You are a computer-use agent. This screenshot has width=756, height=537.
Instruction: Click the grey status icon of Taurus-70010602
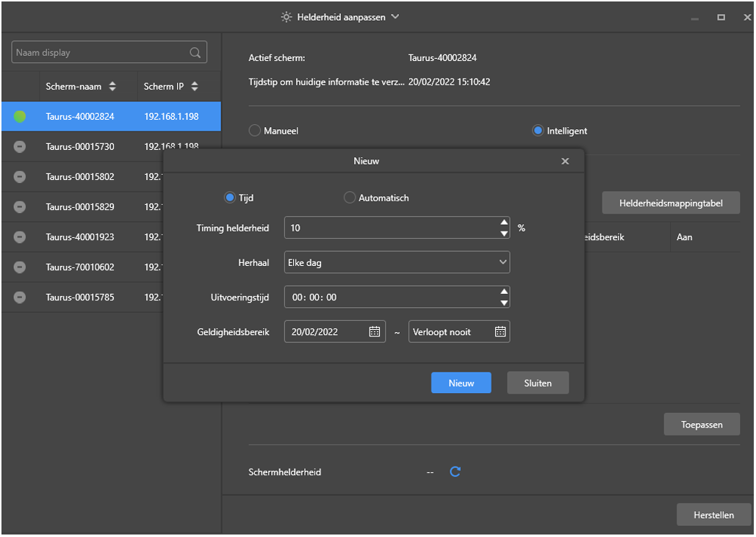(x=20, y=267)
